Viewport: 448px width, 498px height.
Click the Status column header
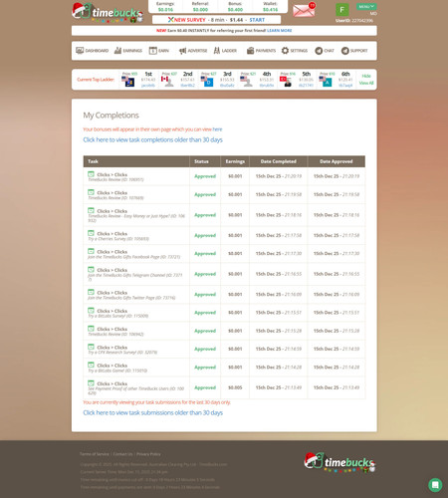(205, 161)
